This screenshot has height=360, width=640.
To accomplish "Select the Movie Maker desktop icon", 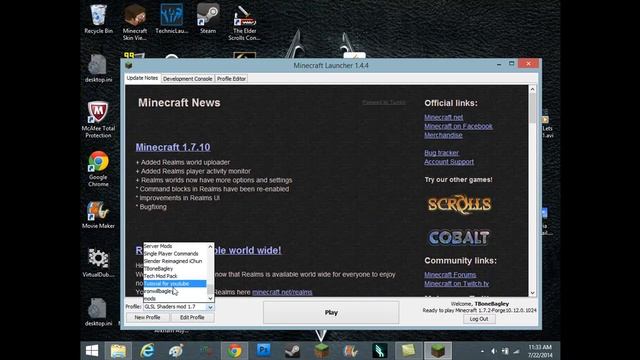I will click(x=98, y=214).
